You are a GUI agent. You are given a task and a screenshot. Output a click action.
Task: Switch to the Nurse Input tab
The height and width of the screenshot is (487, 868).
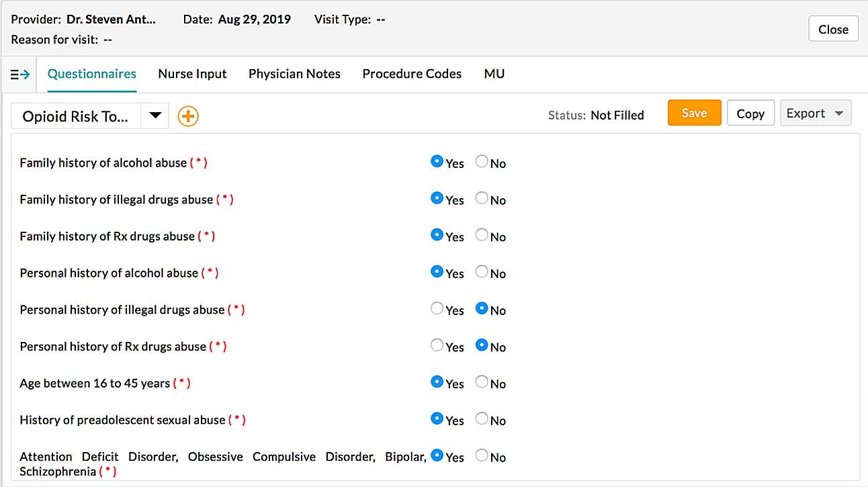click(x=192, y=74)
